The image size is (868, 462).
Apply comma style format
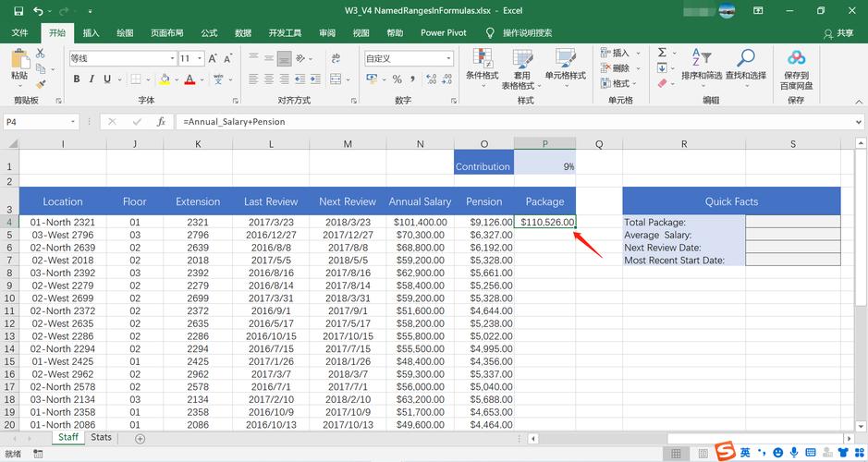412,79
